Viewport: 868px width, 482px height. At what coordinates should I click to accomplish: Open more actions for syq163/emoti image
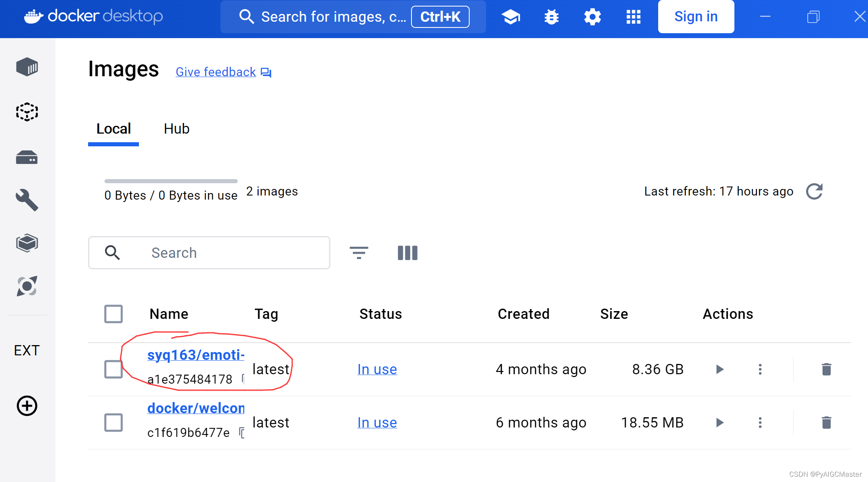(760, 369)
